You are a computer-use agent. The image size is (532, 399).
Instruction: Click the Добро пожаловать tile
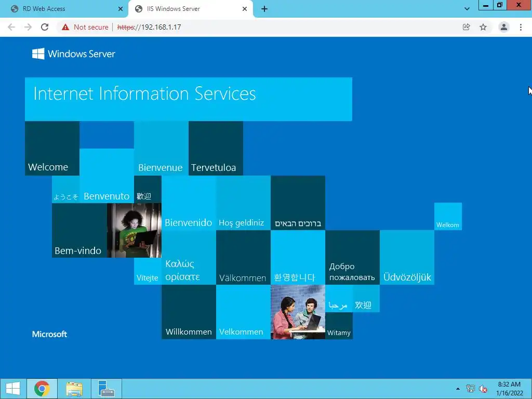[353, 258]
